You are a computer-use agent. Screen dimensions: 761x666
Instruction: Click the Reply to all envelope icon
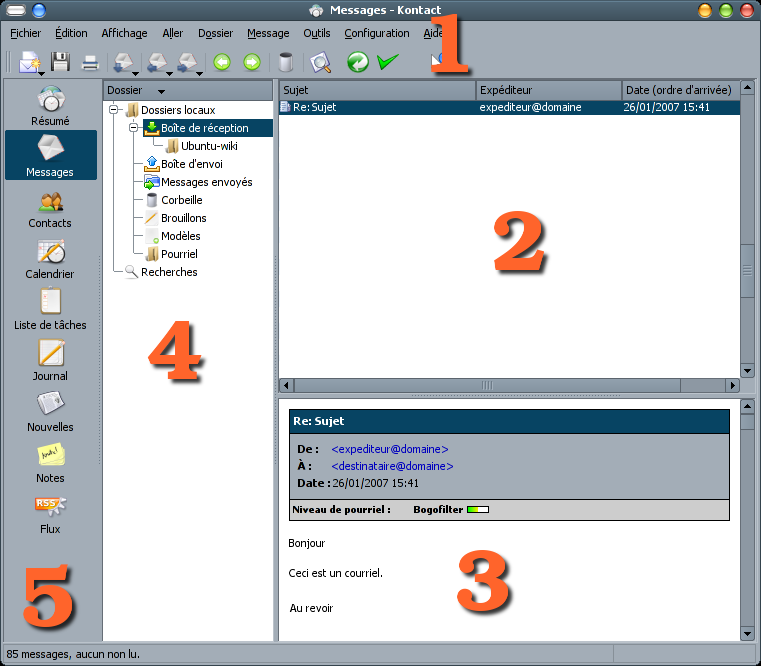(157, 62)
